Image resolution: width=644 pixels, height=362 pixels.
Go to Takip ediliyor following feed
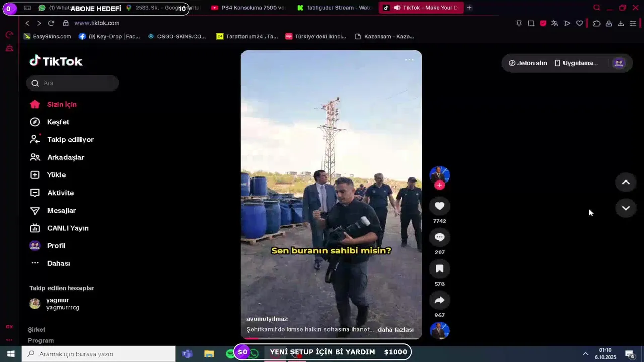[61, 139]
